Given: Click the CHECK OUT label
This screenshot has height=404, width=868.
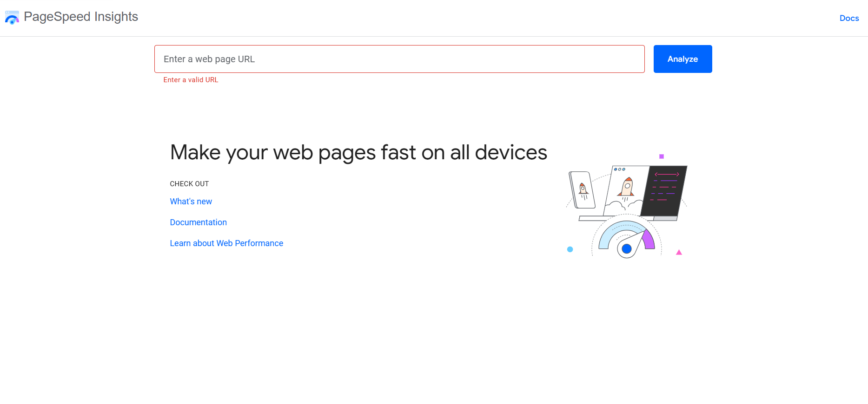Looking at the screenshot, I should (189, 184).
